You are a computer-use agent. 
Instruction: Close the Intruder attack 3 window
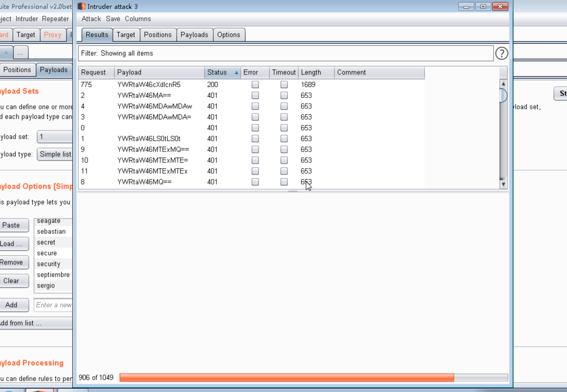point(500,6)
